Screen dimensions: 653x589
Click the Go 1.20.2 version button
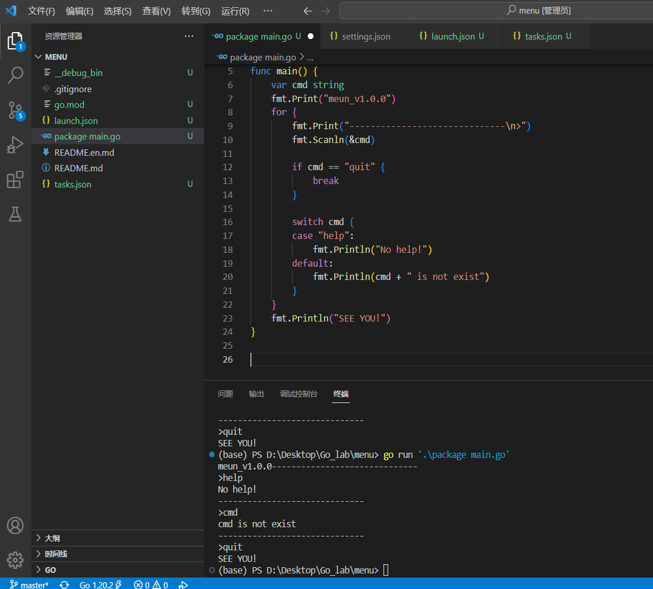coord(100,584)
